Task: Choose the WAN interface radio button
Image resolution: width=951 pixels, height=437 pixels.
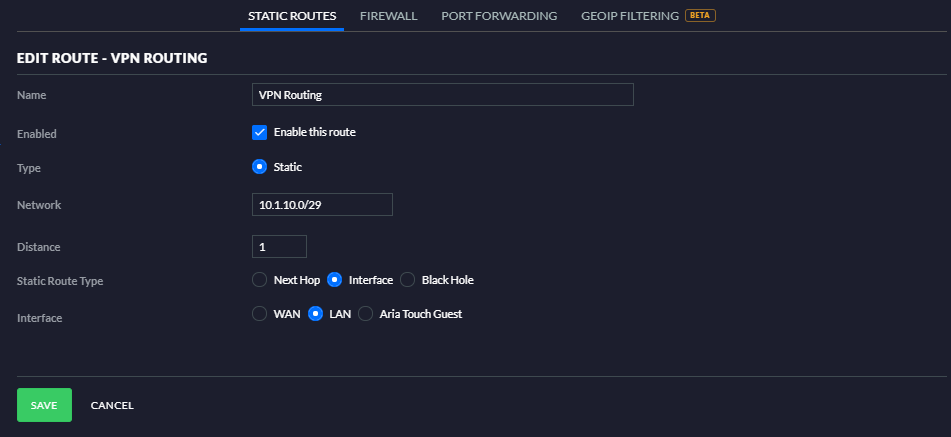Action: 260,314
